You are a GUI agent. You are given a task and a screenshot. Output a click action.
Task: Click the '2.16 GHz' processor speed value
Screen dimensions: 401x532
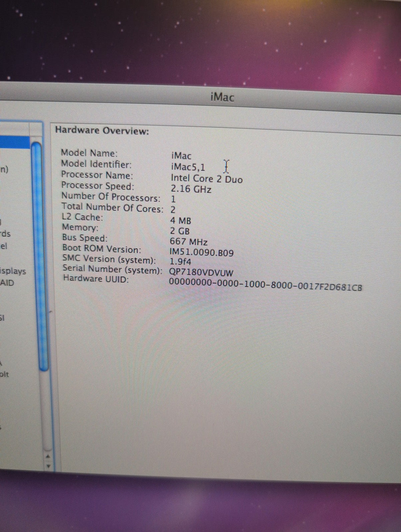click(x=191, y=189)
